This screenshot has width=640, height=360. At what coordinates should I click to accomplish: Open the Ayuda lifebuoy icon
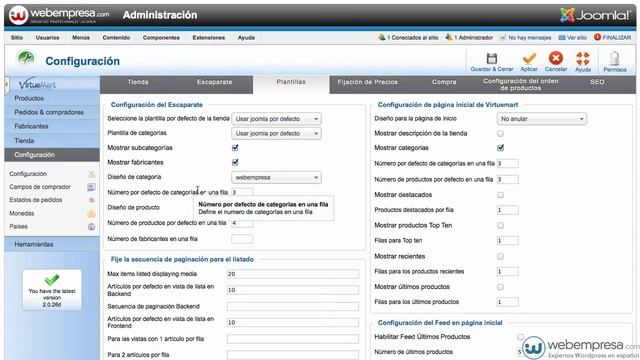(583, 58)
